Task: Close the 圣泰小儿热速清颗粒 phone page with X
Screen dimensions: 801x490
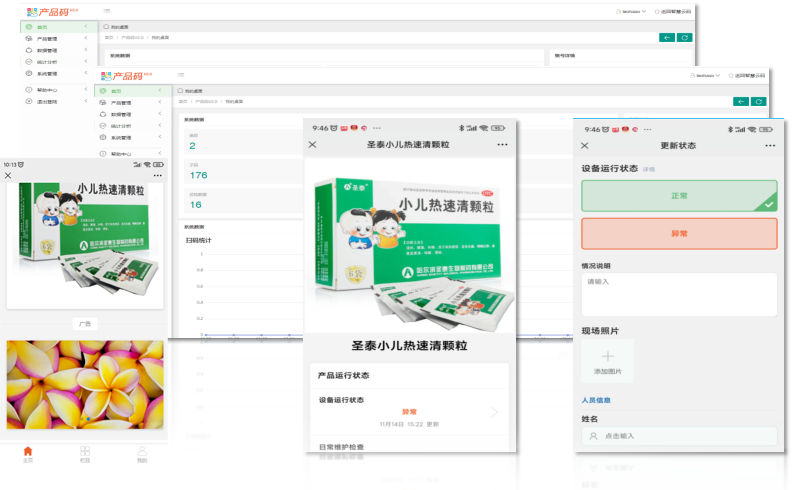Action: click(313, 145)
